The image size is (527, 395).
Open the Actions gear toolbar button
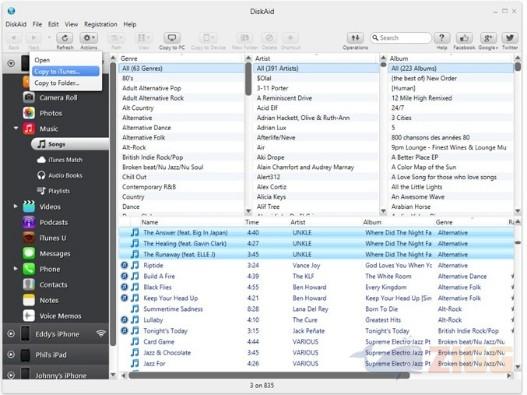pyautogui.click(x=89, y=38)
